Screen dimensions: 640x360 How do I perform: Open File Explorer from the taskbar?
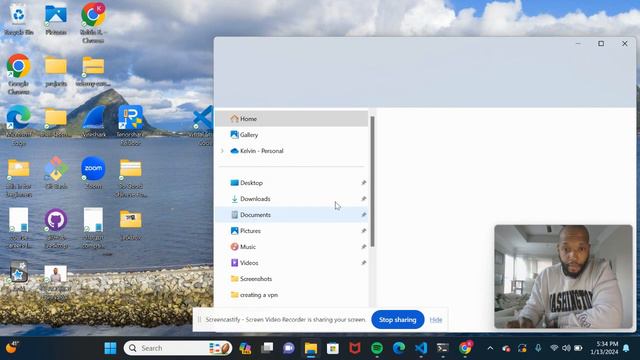point(311,348)
